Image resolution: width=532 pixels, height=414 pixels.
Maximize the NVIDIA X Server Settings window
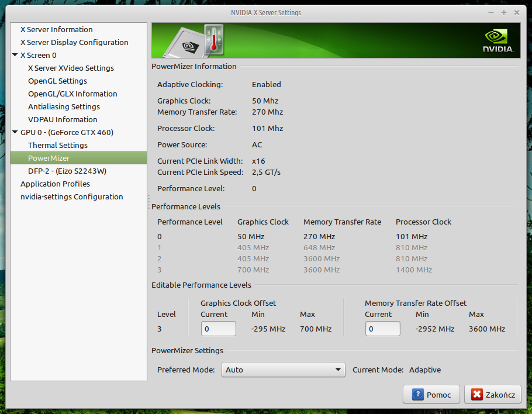(x=504, y=12)
